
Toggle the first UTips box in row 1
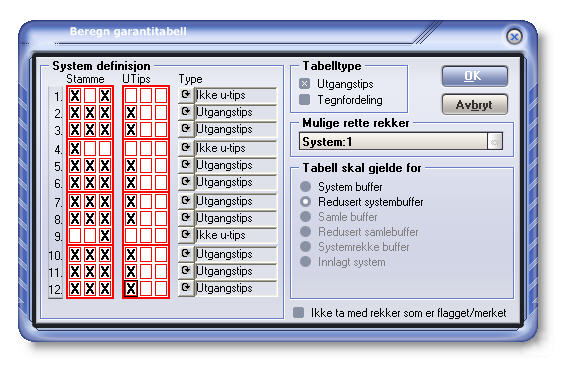pos(131,96)
